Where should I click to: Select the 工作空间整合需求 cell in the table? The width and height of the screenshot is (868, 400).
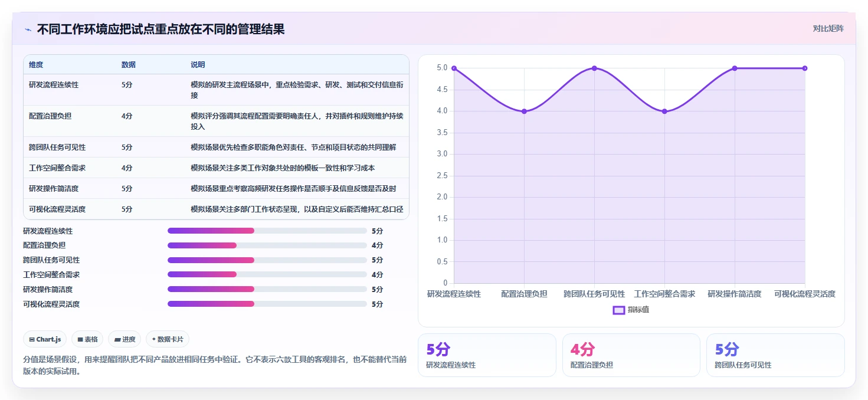coord(57,168)
